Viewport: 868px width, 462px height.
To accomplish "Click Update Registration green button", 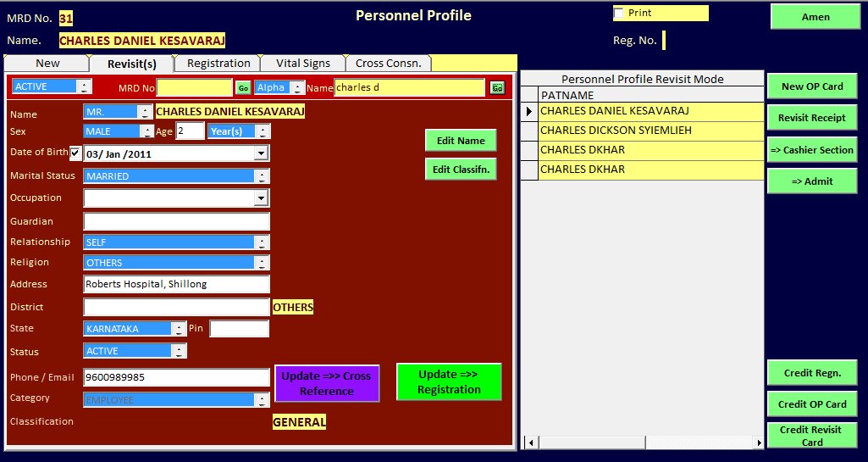I will click(x=449, y=381).
